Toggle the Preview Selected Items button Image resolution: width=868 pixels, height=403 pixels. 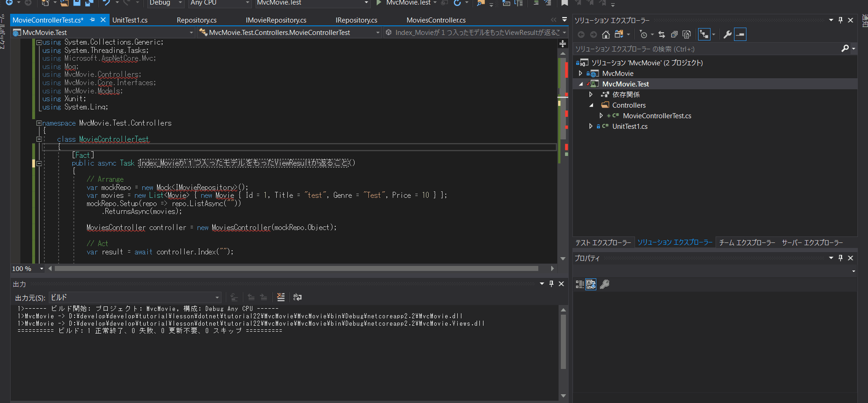click(740, 35)
